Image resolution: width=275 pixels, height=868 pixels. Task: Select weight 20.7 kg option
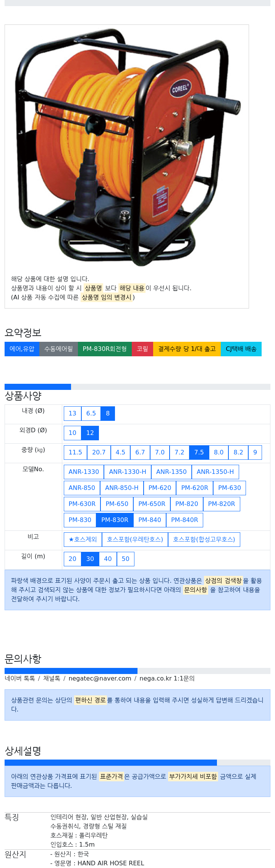(99, 452)
